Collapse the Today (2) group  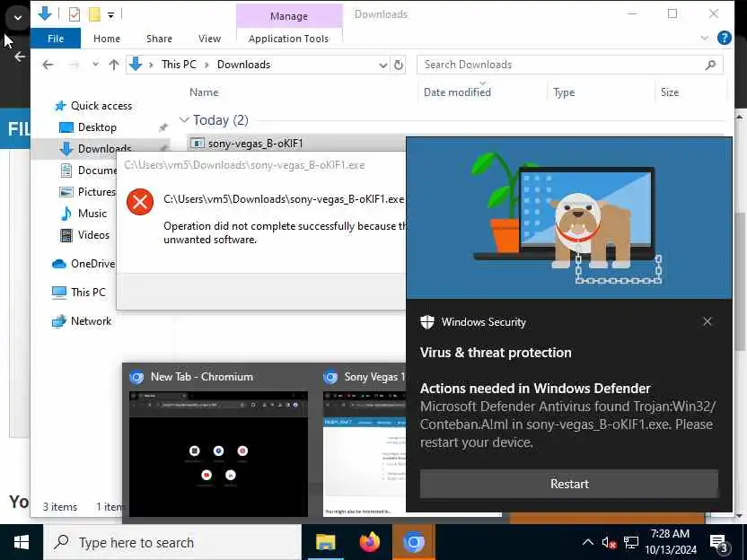point(184,120)
